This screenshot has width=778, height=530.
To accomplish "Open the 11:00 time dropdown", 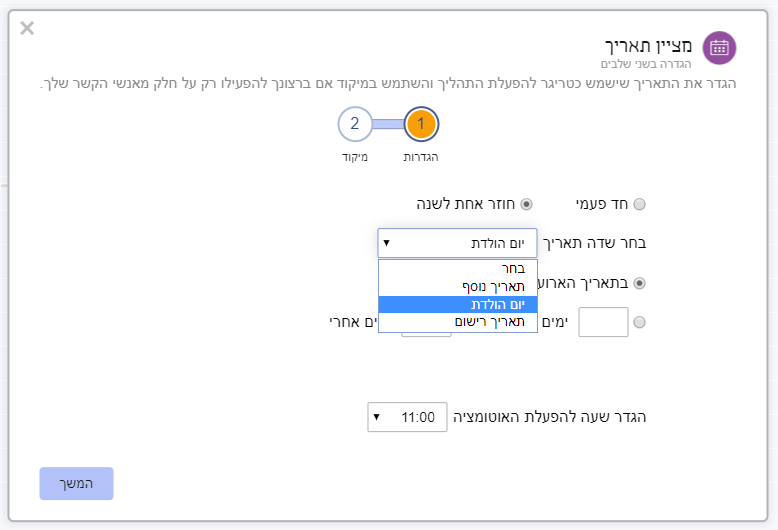I will tap(407, 417).
